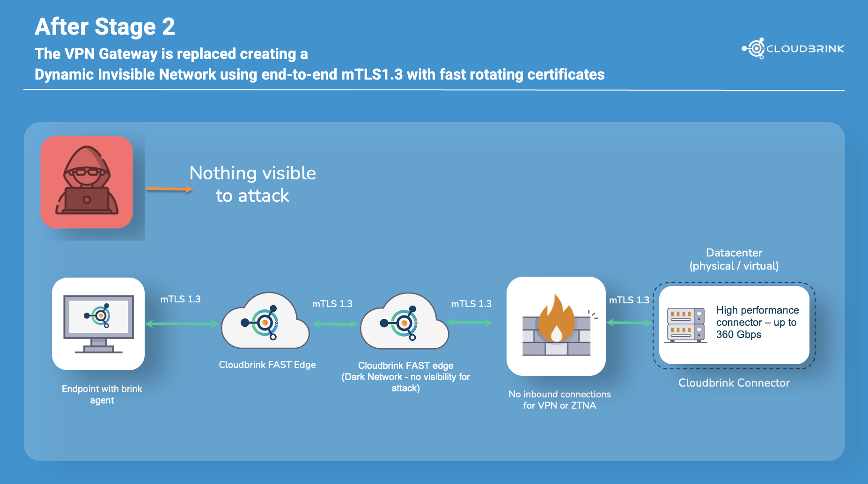Click mTLS 1.3 label between dark cloud and firewall
The height and width of the screenshot is (484, 868).
pyautogui.click(x=471, y=304)
